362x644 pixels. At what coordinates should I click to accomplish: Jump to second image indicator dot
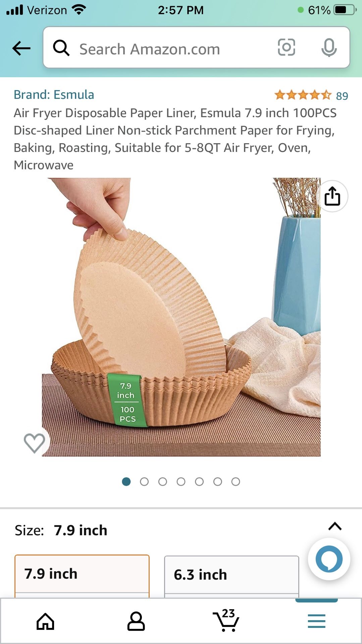(144, 482)
